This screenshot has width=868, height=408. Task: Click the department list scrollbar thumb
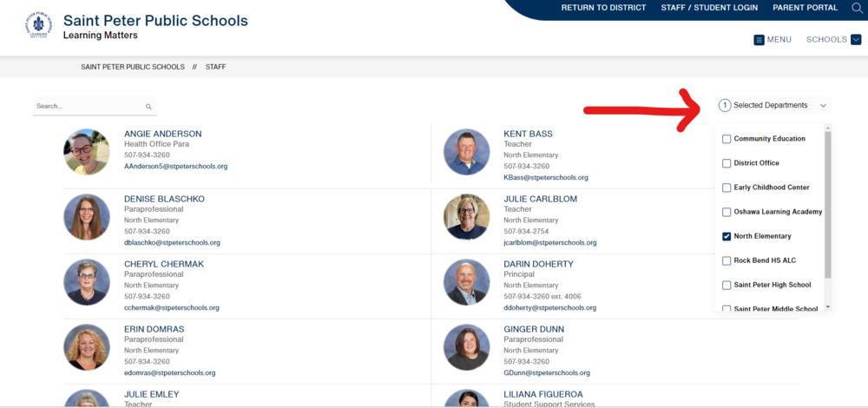coord(828,205)
